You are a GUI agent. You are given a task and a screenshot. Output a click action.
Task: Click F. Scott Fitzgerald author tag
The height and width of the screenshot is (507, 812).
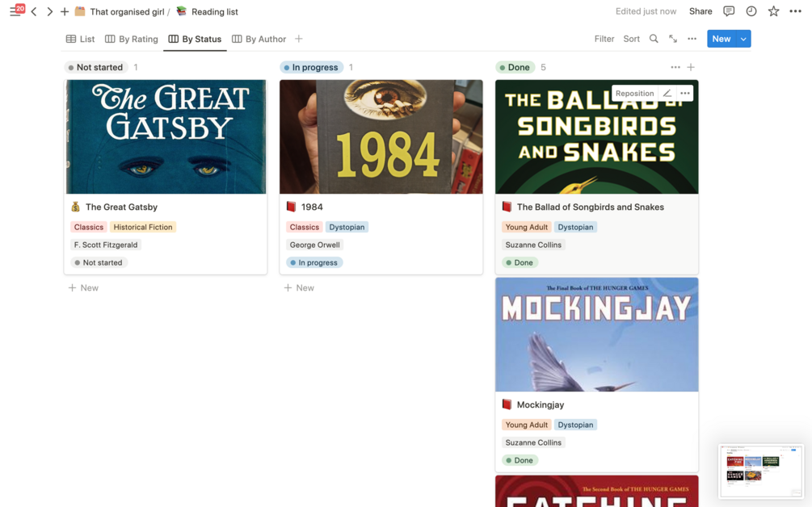(106, 245)
